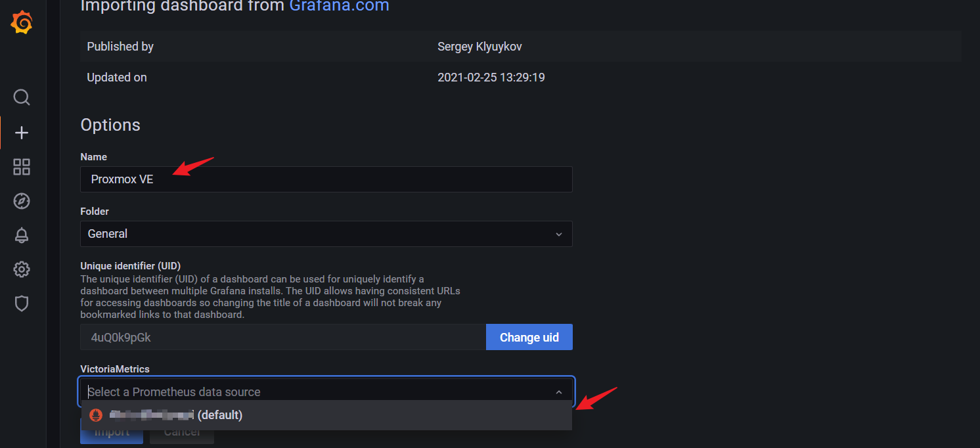The image size is (980, 448).
Task: Collapse the data source list using up chevron
Action: pyautogui.click(x=558, y=392)
